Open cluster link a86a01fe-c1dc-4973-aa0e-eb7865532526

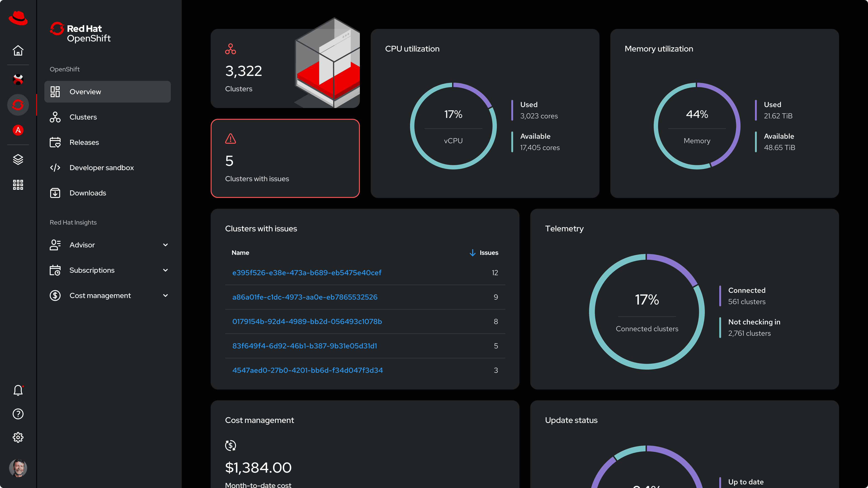(x=305, y=297)
